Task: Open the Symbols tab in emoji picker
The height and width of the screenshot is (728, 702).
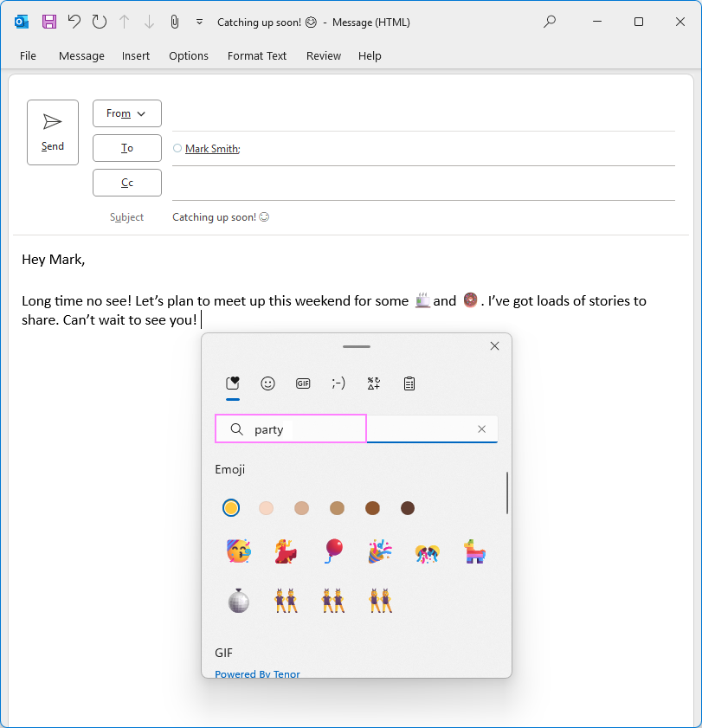Action: pos(374,383)
